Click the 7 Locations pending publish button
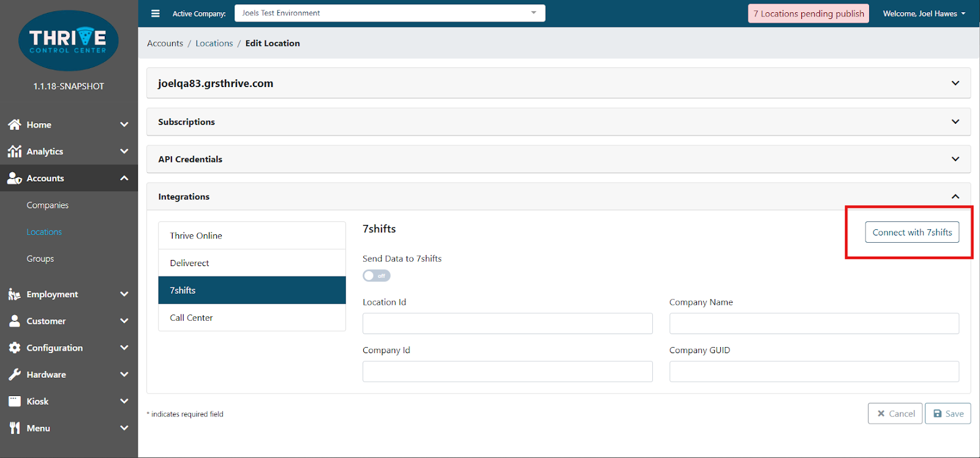980x458 pixels. pos(809,13)
